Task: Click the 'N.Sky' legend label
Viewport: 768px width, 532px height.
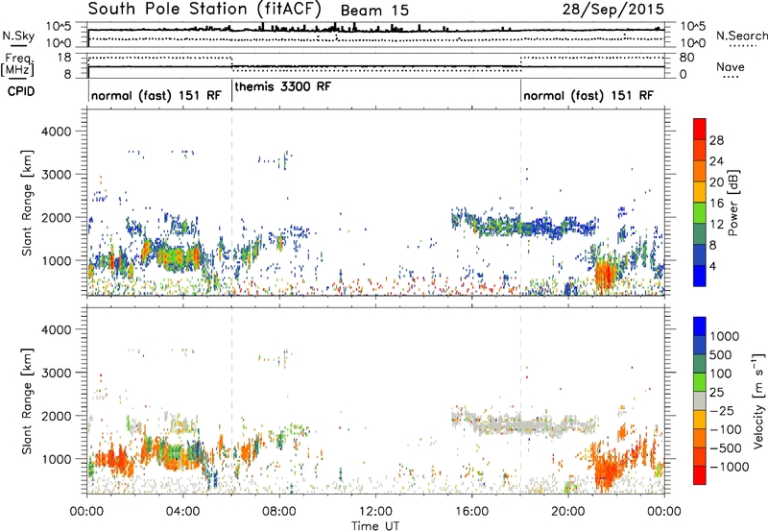Action: (18, 36)
